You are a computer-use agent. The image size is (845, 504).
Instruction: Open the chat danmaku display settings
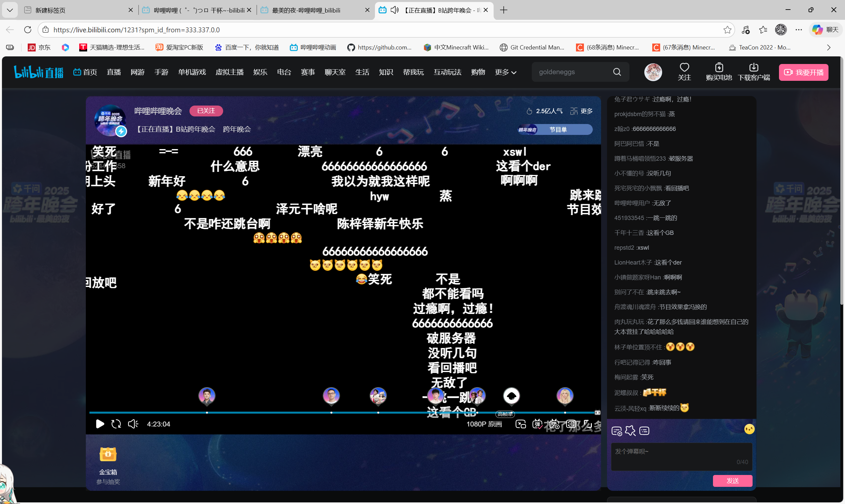point(616,430)
